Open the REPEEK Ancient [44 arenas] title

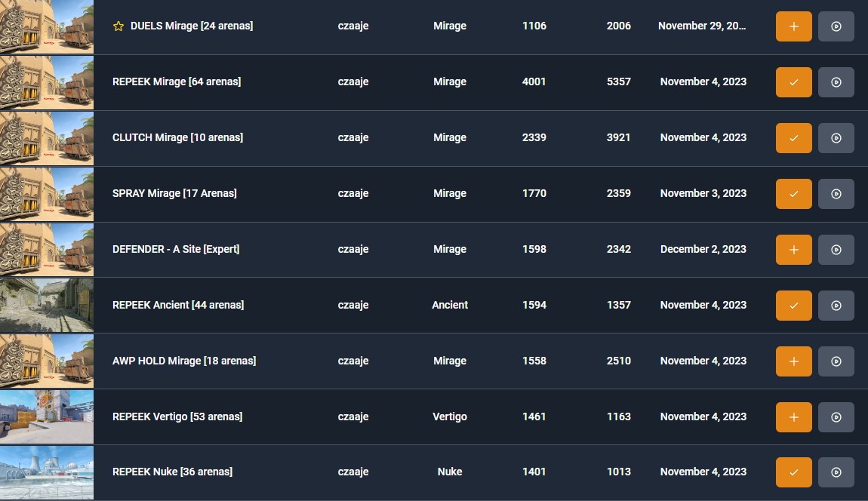178,305
